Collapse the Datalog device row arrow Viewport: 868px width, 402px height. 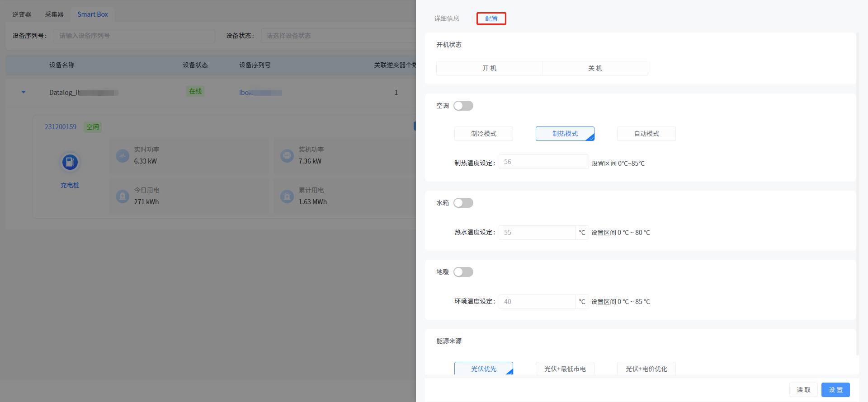(24, 92)
